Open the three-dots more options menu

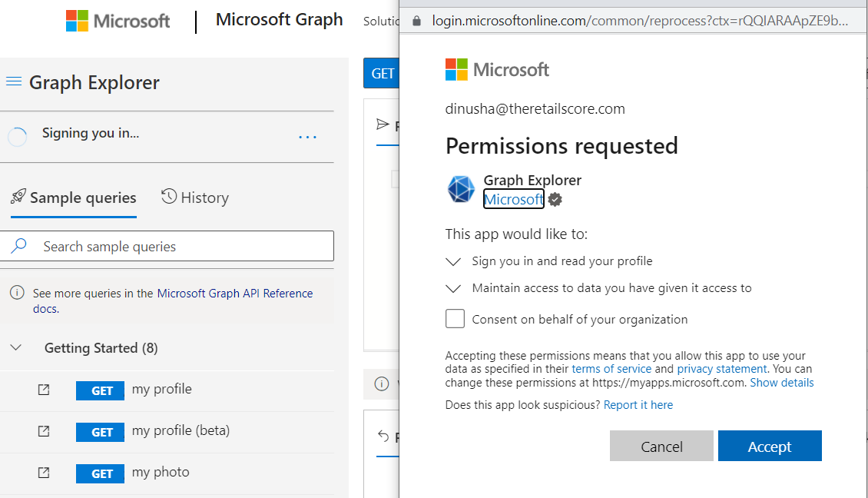click(x=308, y=137)
